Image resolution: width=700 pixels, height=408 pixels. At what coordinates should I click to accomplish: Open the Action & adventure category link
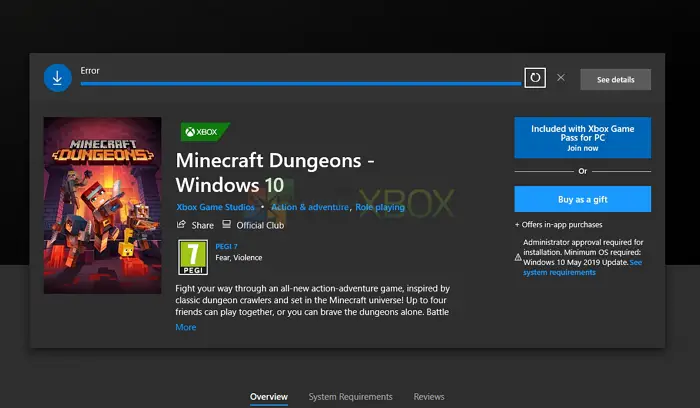(x=310, y=207)
